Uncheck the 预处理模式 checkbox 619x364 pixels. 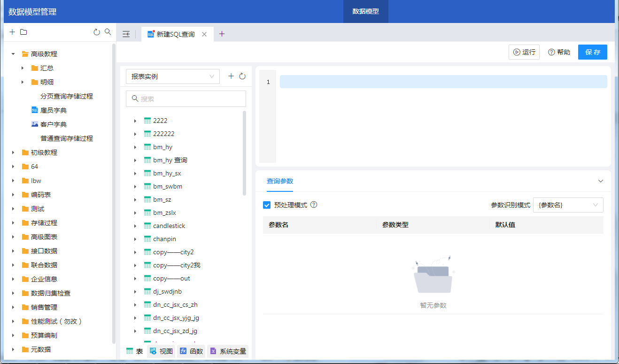(267, 205)
